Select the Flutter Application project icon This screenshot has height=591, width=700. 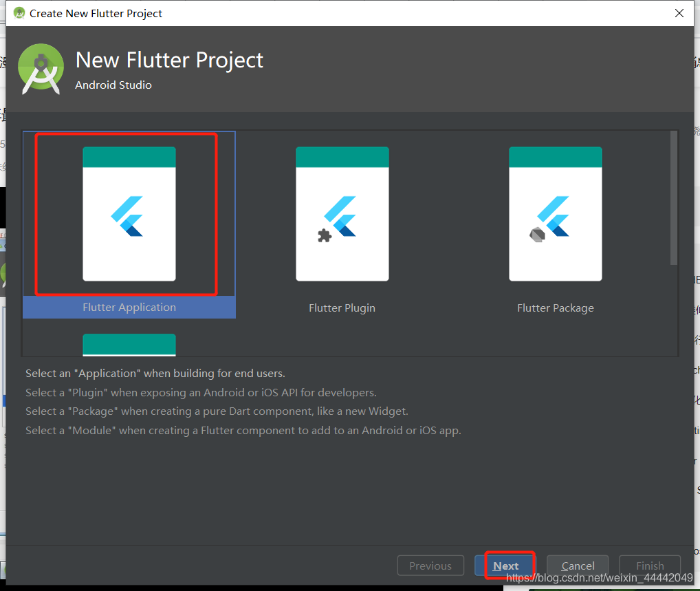129,213
